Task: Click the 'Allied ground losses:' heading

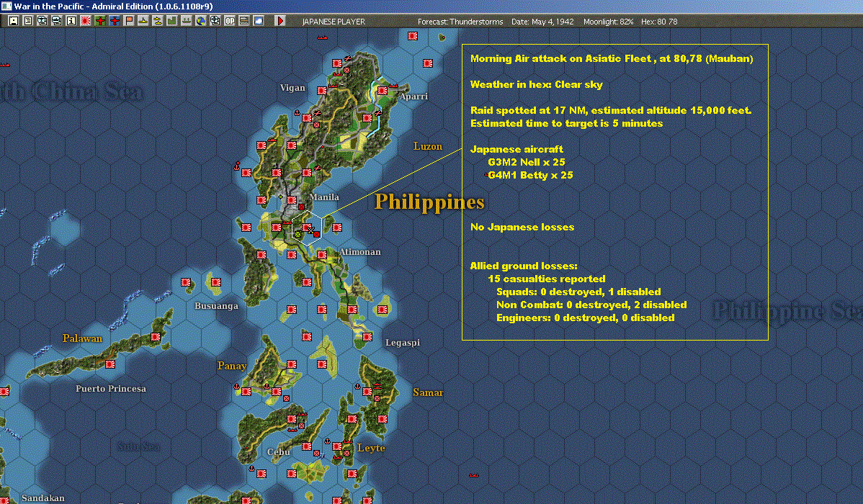Action: click(524, 266)
